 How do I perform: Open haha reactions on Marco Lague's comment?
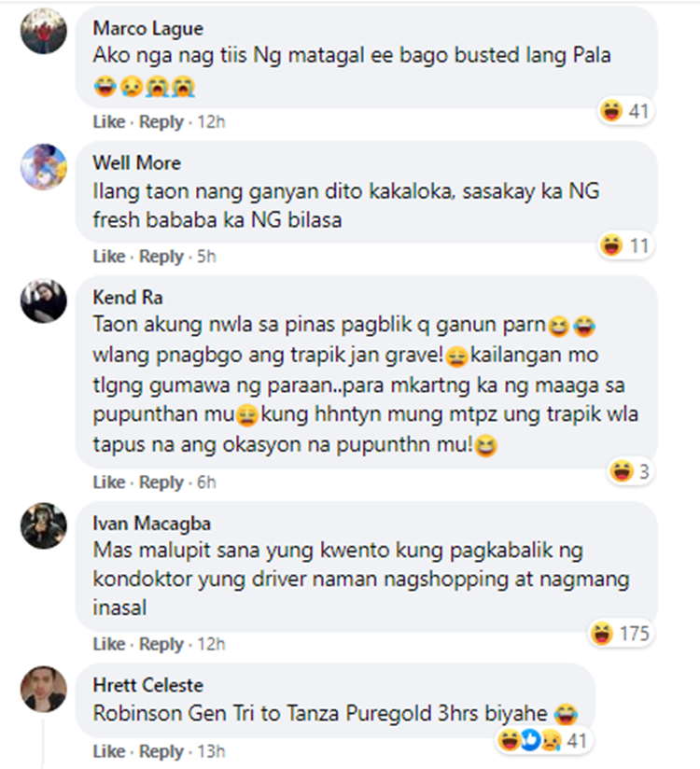[625, 111]
